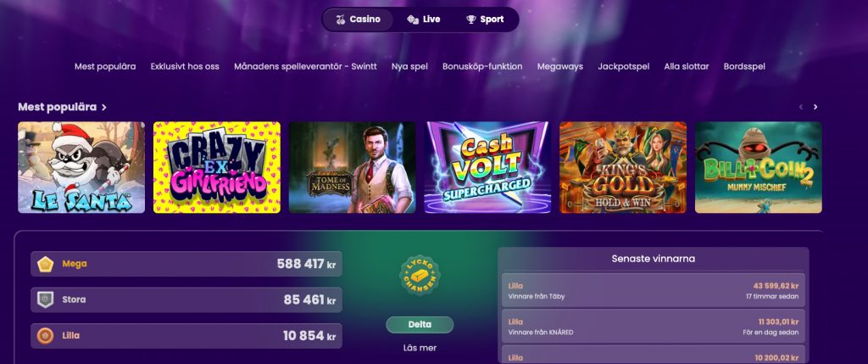
Task: Open Le Santa game thumbnail
Action: click(81, 167)
